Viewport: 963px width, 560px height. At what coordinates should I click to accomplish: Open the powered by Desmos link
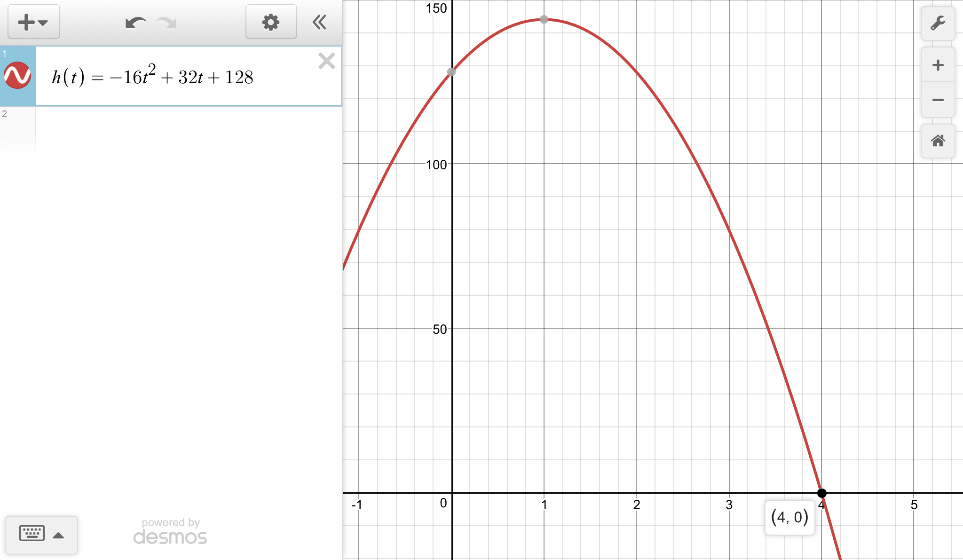click(x=170, y=532)
